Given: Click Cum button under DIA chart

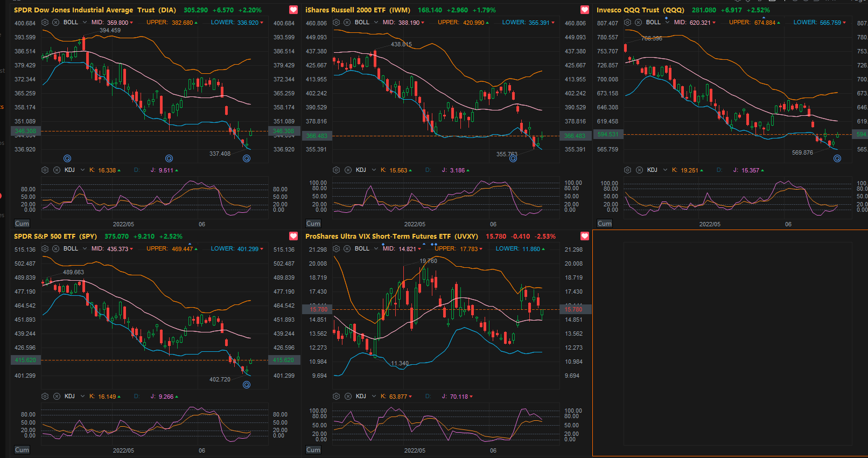Looking at the screenshot, I should pos(22,224).
